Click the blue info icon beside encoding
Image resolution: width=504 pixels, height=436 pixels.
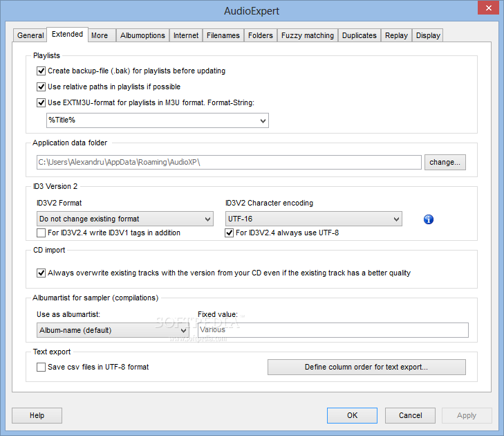(429, 219)
